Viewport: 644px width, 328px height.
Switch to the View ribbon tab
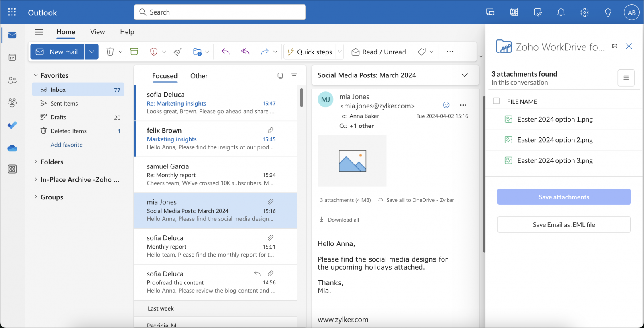pos(97,32)
